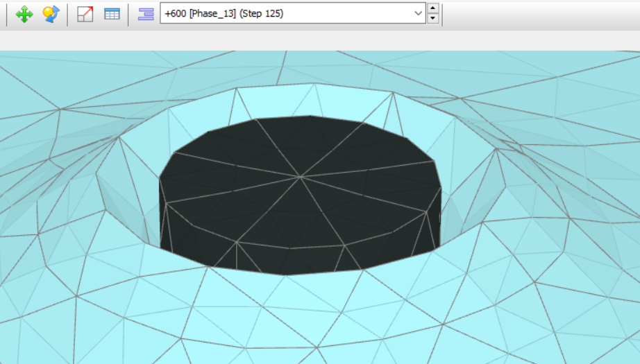
Task: Step down to the previous phase
Action: pos(433,18)
